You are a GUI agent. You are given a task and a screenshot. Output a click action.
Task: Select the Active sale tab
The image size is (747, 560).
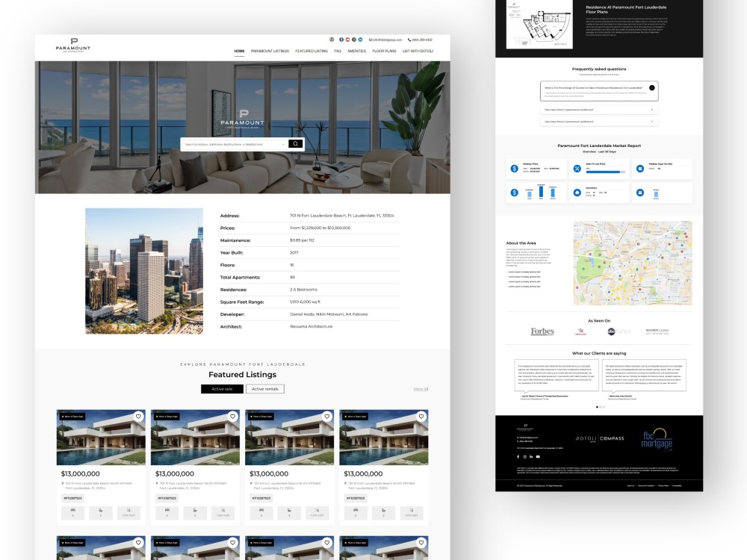point(222,389)
